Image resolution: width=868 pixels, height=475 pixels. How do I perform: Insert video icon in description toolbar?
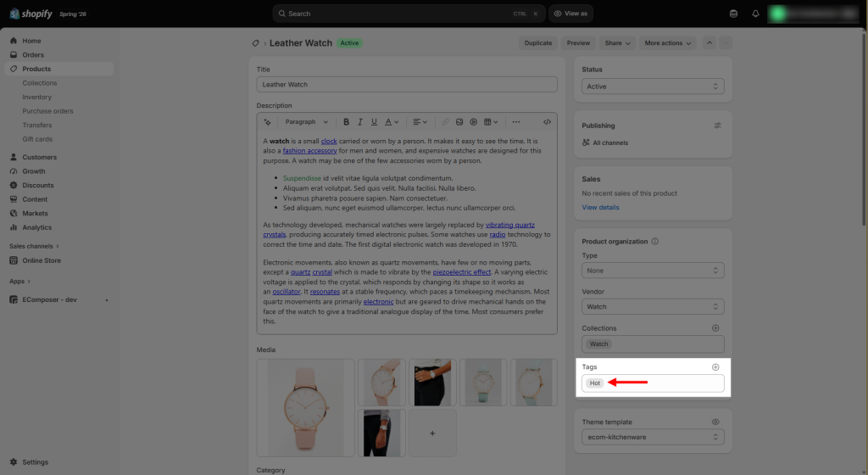tap(473, 122)
